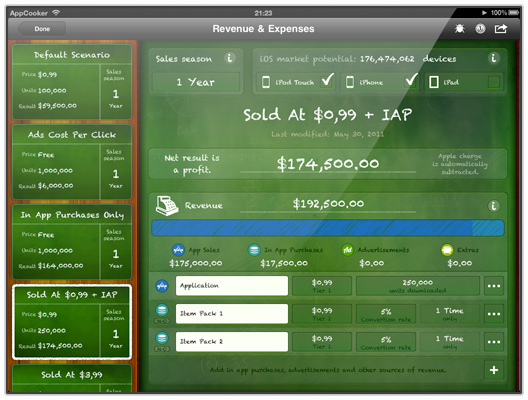Select the Sold At $0,99 + IAP scenario card
This screenshot has height=400, width=528.
[x=72, y=322]
